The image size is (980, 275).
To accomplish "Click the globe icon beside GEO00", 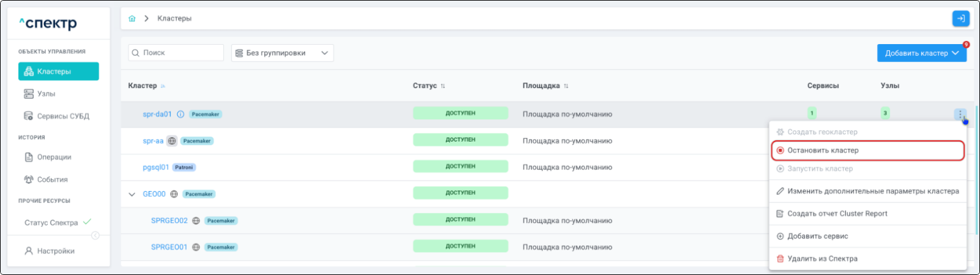I will pyautogui.click(x=174, y=194).
